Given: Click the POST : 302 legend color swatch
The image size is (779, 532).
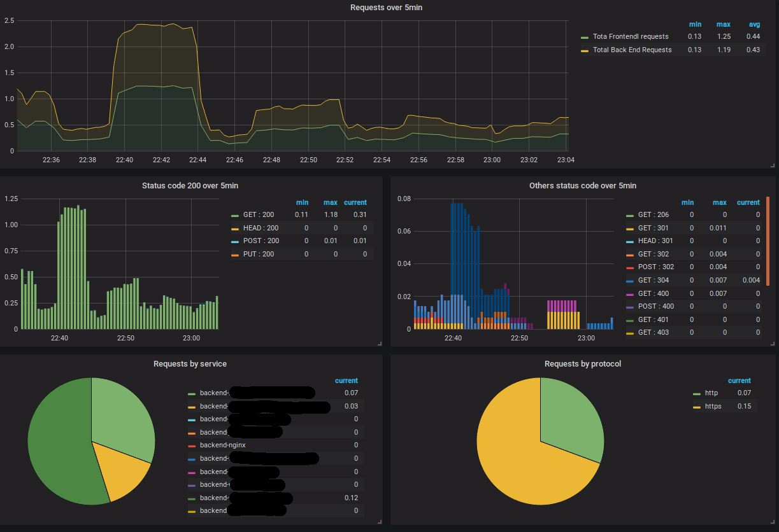Looking at the screenshot, I should point(630,268).
